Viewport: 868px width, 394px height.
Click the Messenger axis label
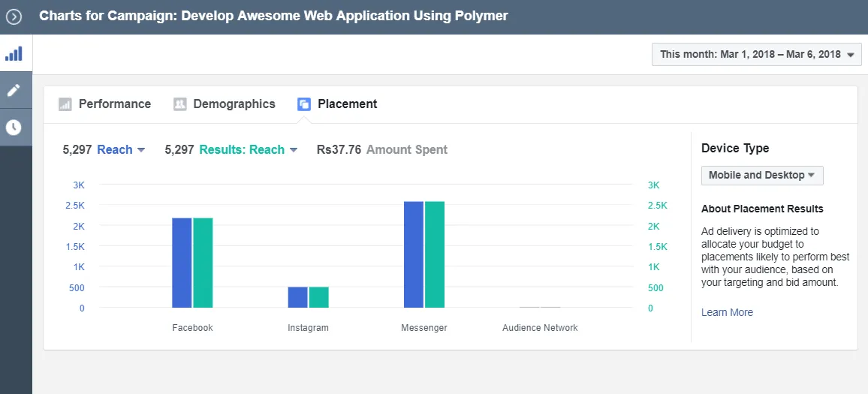coord(424,328)
